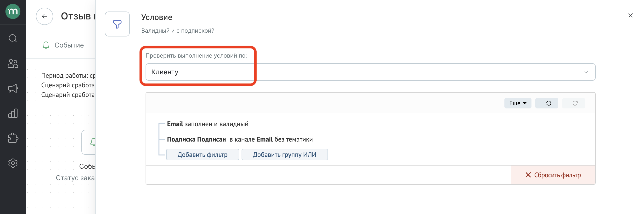This screenshot has height=214, width=644.
Task: Open the Клиенту dropdown
Action: point(370,72)
